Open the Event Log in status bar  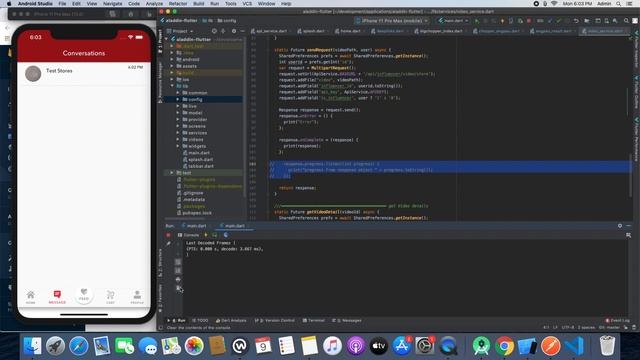[617, 320]
